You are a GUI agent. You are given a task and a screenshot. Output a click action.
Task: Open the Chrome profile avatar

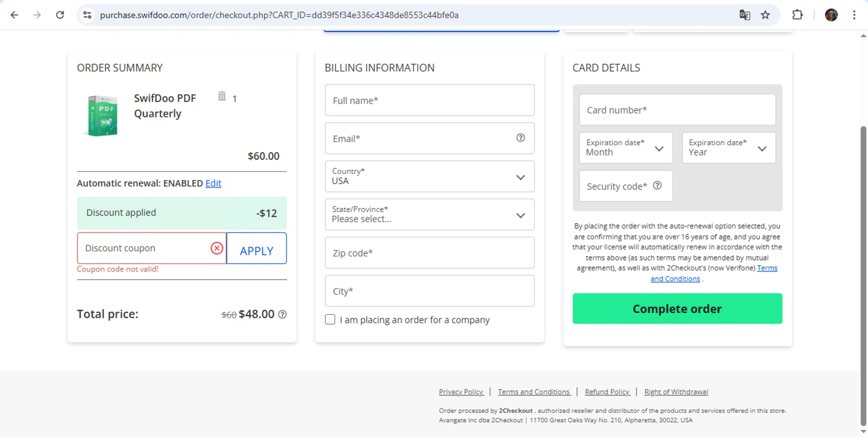pyautogui.click(x=832, y=15)
